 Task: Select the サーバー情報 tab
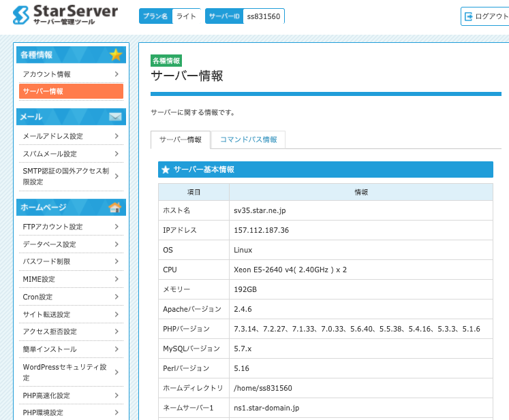pyautogui.click(x=181, y=140)
